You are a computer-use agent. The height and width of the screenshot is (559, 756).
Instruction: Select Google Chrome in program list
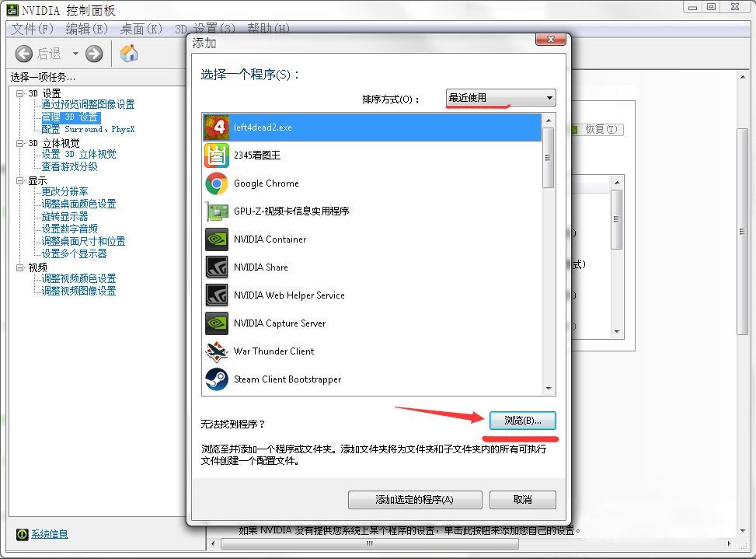point(372,183)
